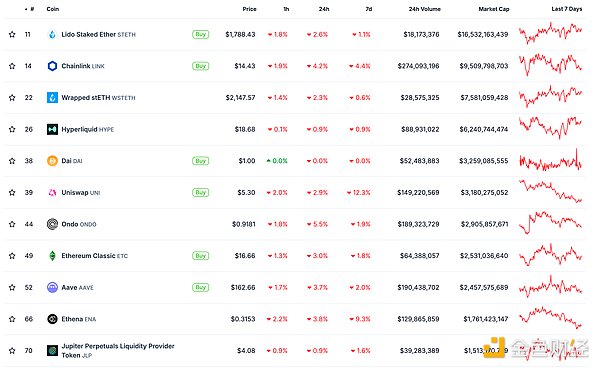The height and width of the screenshot is (369, 600).
Task: Click the Chainlink hexagon coin icon
Action: 52,66
